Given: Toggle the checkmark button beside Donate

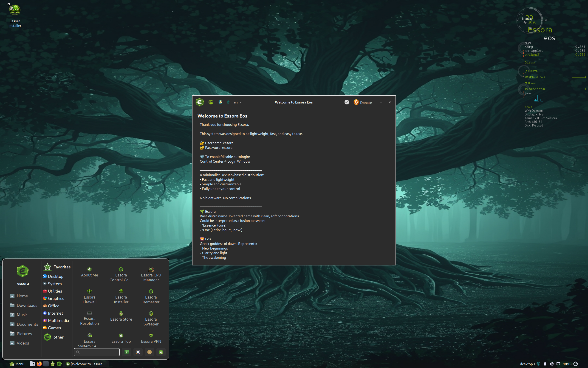Looking at the screenshot, I should point(347,102).
